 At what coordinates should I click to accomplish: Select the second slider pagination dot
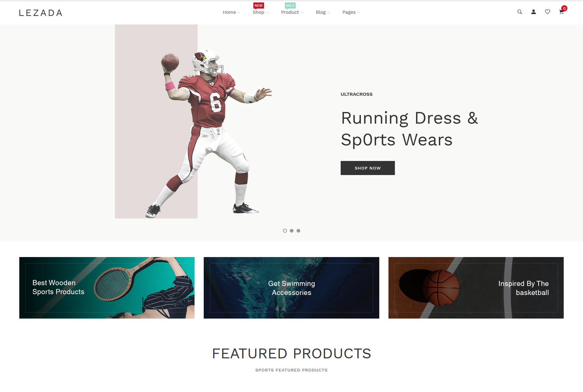pos(292,231)
